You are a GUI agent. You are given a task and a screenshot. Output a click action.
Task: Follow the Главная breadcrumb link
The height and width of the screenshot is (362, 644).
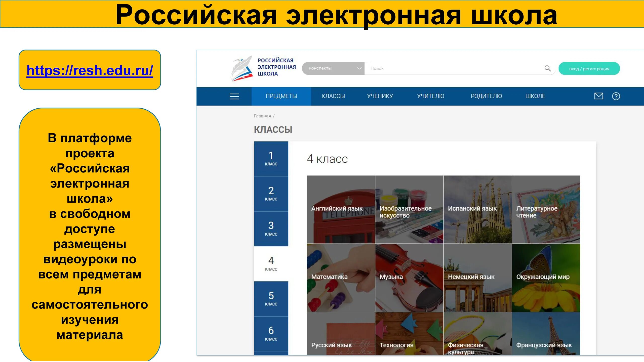[x=262, y=116]
